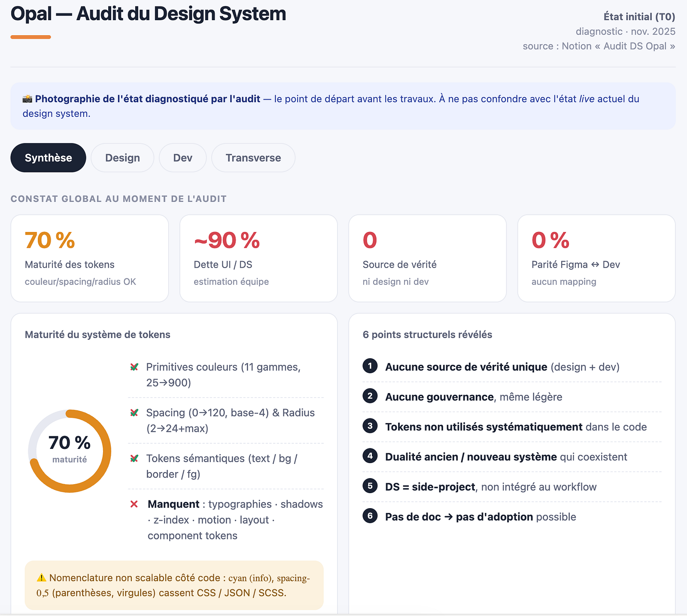Image resolution: width=687 pixels, height=616 pixels.
Task: Switch to the Design tab
Action: [x=122, y=158]
